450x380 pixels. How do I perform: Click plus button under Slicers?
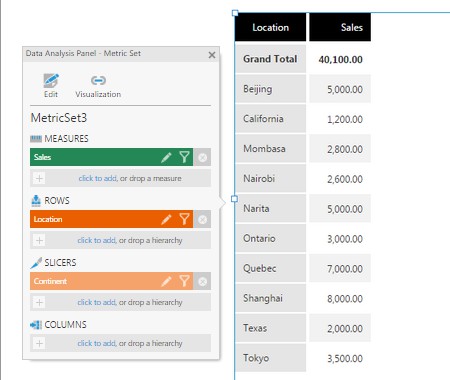39,302
